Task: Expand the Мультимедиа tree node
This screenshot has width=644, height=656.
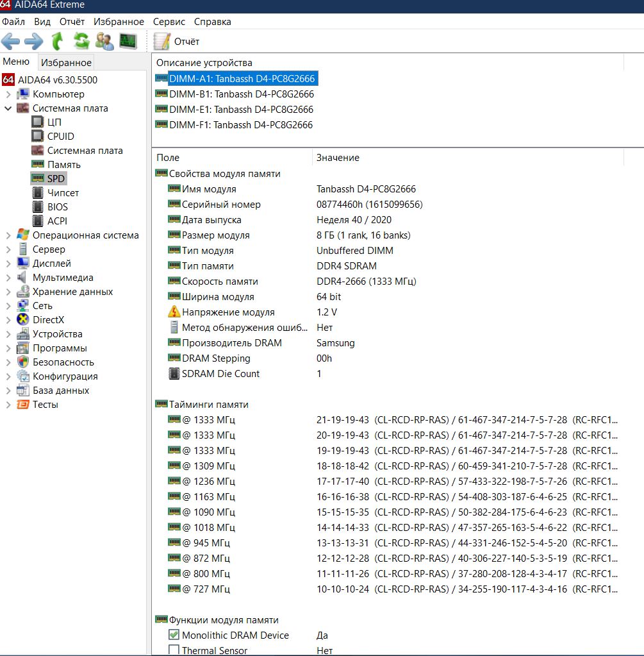Action: tap(8, 278)
